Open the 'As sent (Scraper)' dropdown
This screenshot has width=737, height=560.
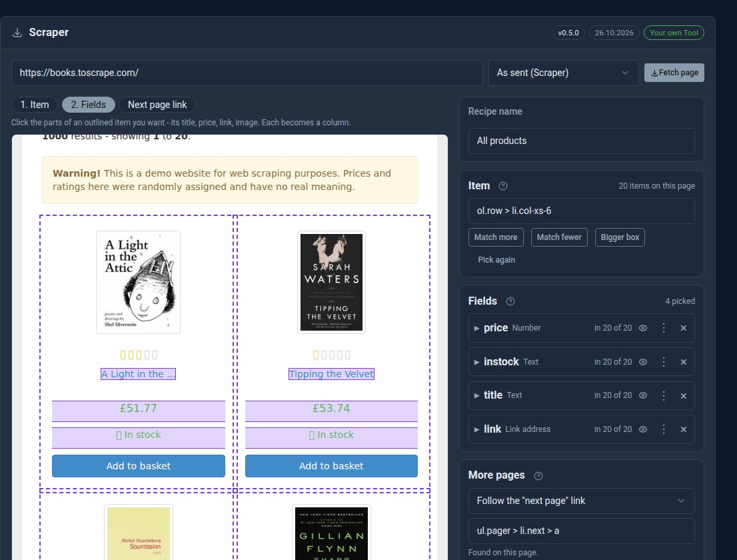563,73
